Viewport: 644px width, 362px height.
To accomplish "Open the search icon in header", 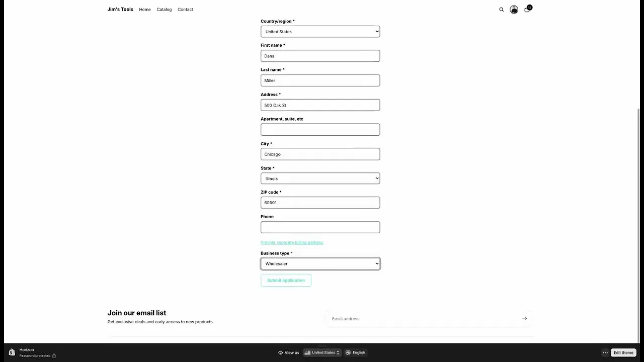I will pos(501,10).
